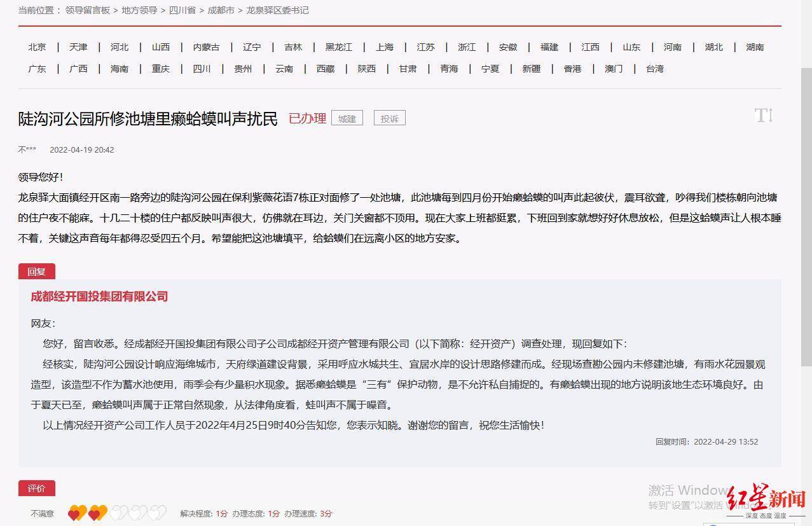Image resolution: width=812 pixels, height=526 pixels.
Task: Select 广东 province link
Action: point(37,69)
